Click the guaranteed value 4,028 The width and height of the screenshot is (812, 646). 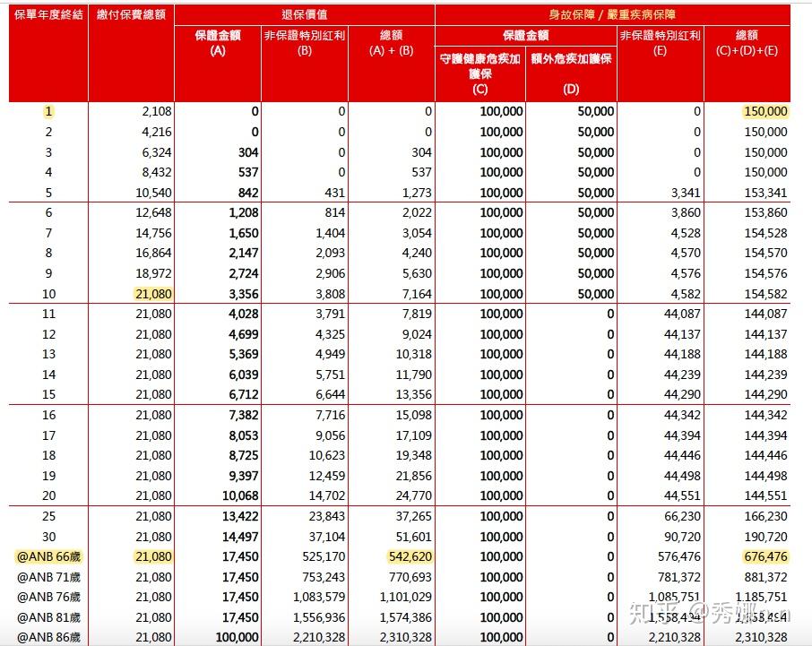pyautogui.click(x=244, y=314)
